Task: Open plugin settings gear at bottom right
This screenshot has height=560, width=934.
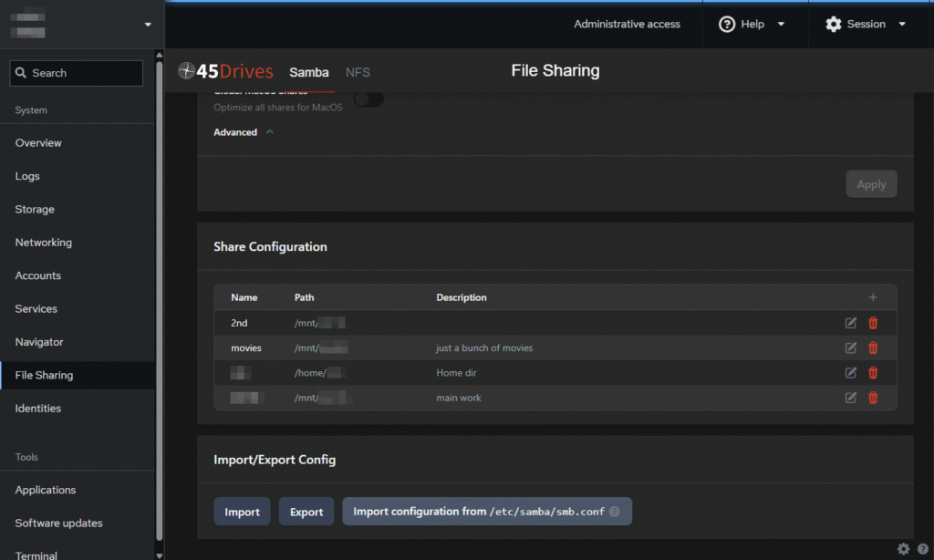Action: (903, 549)
